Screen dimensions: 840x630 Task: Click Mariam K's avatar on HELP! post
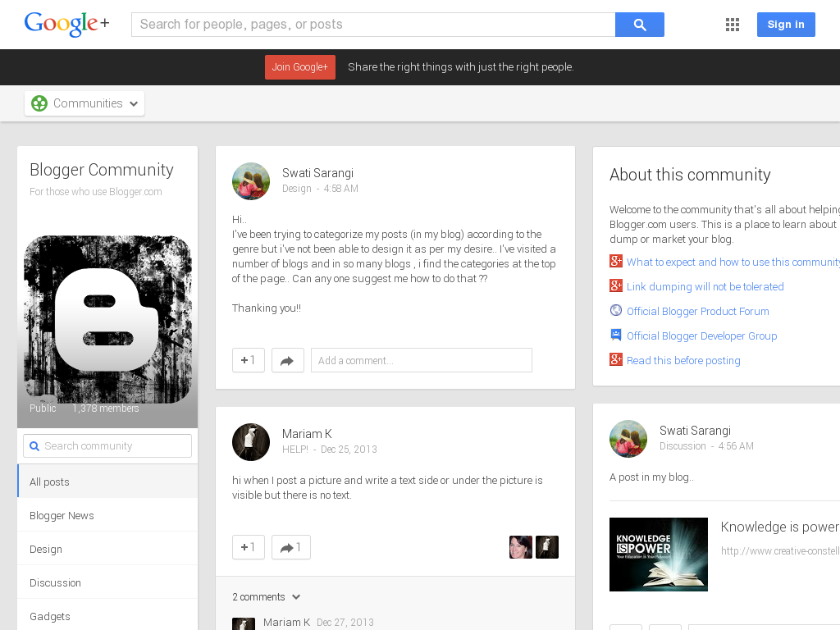[251, 442]
